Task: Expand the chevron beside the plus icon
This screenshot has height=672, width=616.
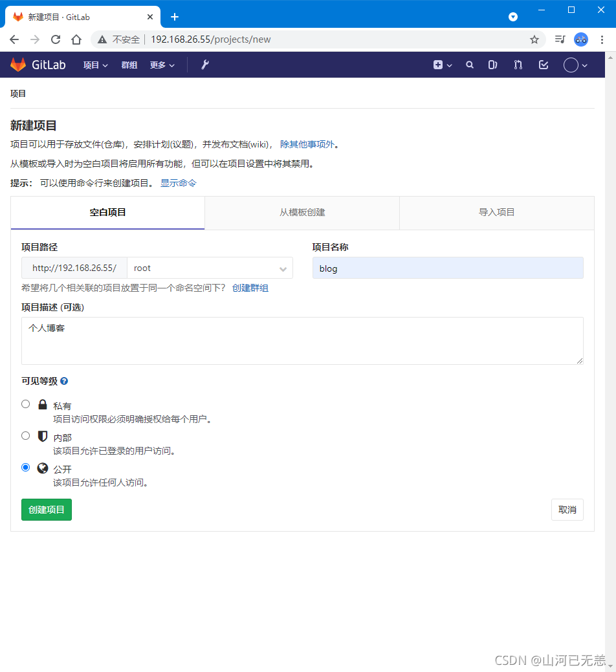Action: coord(449,65)
